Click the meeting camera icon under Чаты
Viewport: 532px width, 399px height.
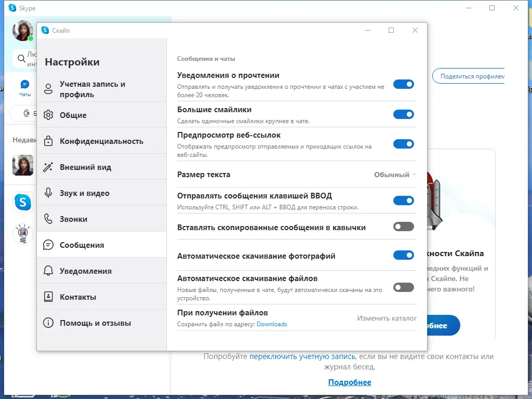tap(26, 113)
